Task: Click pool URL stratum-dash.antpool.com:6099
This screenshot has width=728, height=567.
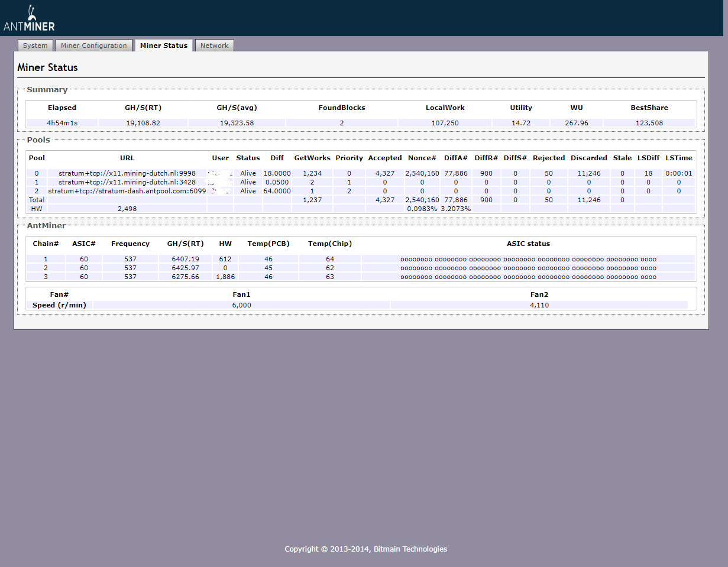Action: coord(127,191)
